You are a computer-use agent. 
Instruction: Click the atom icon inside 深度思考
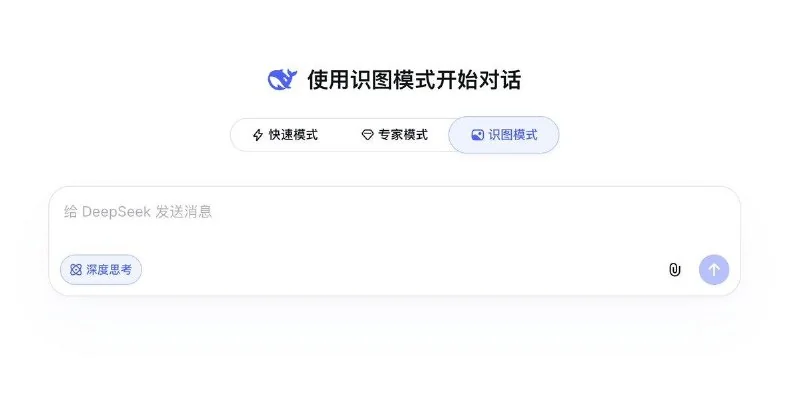[x=76, y=270]
